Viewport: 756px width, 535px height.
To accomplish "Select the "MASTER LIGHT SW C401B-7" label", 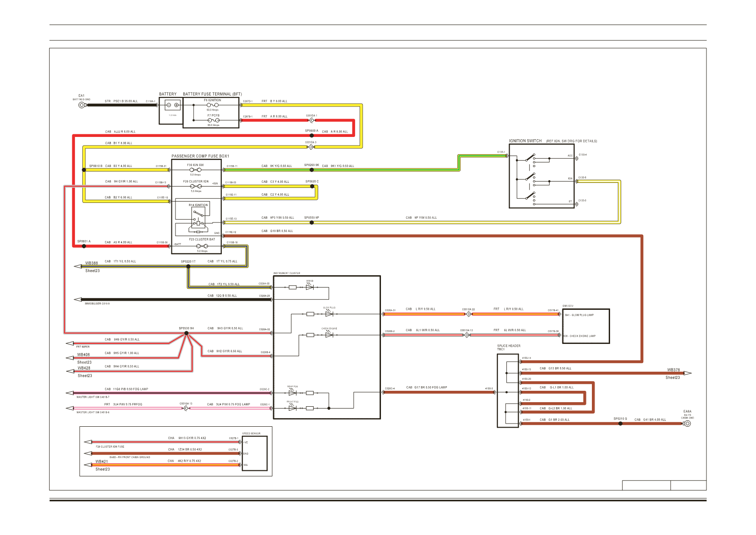I will click(x=93, y=397).
